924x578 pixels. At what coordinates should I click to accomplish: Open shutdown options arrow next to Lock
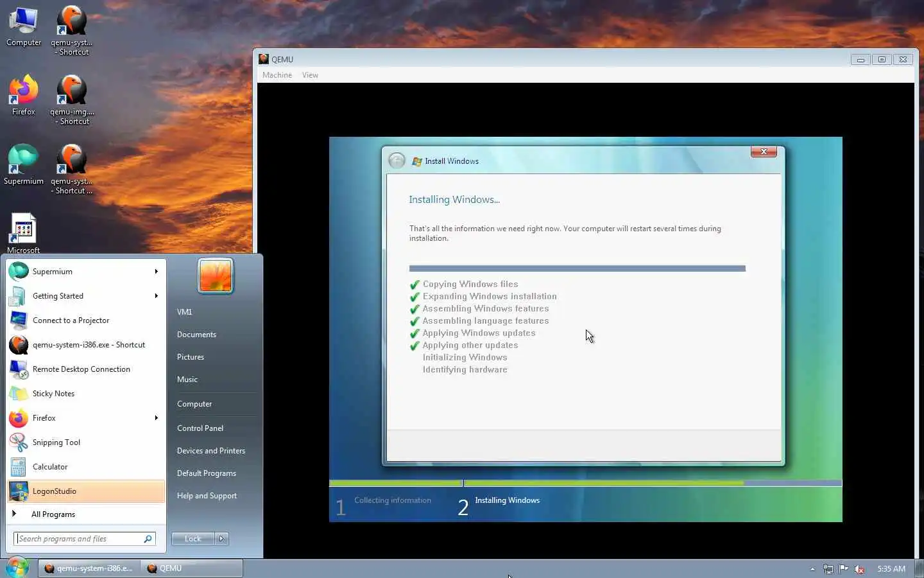pyautogui.click(x=221, y=539)
